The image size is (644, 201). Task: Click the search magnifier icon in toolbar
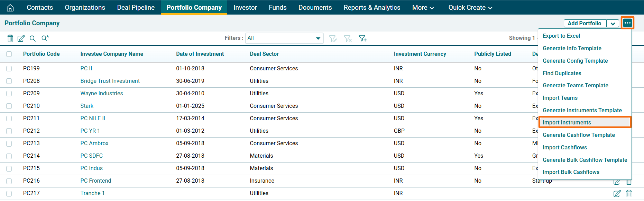(33, 38)
